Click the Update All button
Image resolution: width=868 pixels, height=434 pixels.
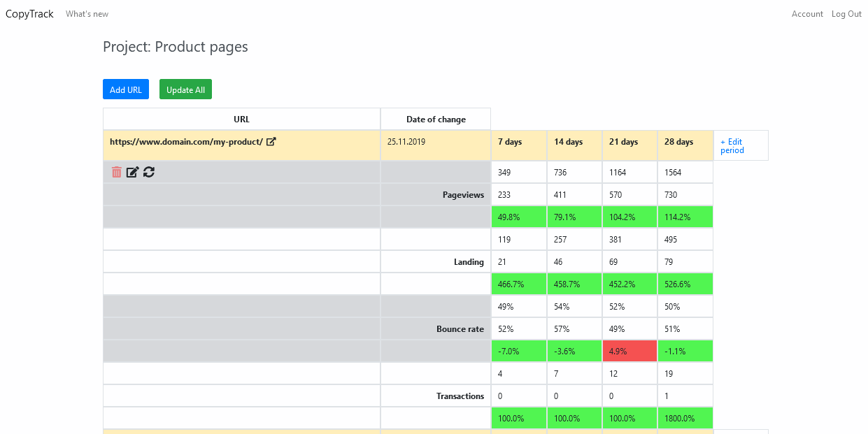pyautogui.click(x=185, y=89)
